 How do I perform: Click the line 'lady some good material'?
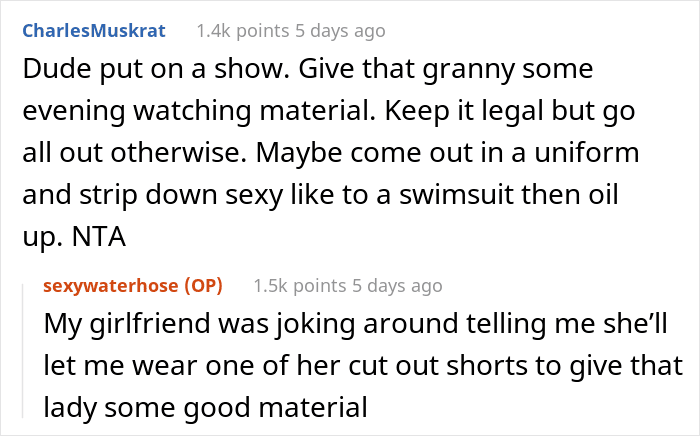(x=205, y=407)
